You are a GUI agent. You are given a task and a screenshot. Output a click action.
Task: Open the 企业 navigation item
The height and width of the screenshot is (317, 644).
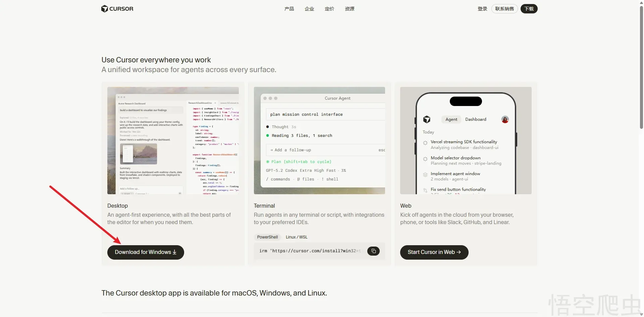pos(309,9)
